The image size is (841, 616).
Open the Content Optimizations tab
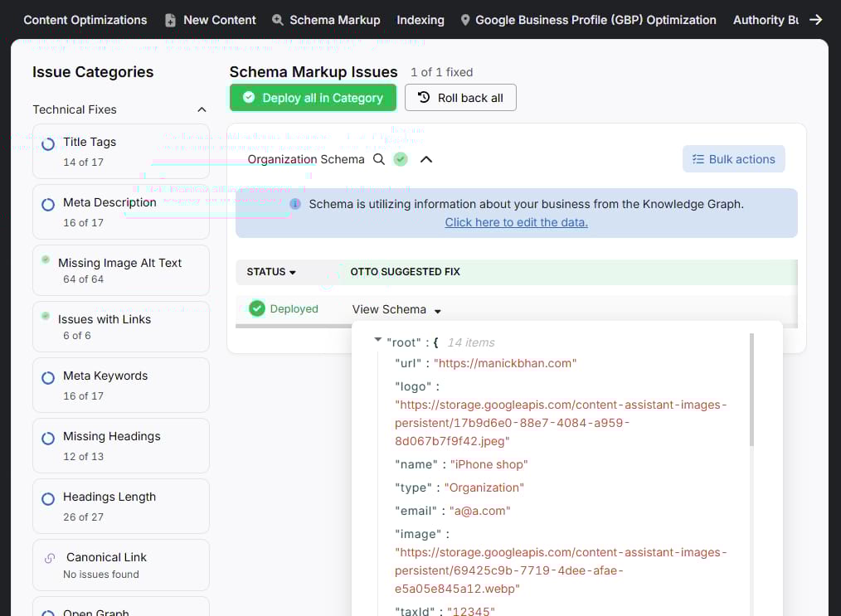(85, 20)
